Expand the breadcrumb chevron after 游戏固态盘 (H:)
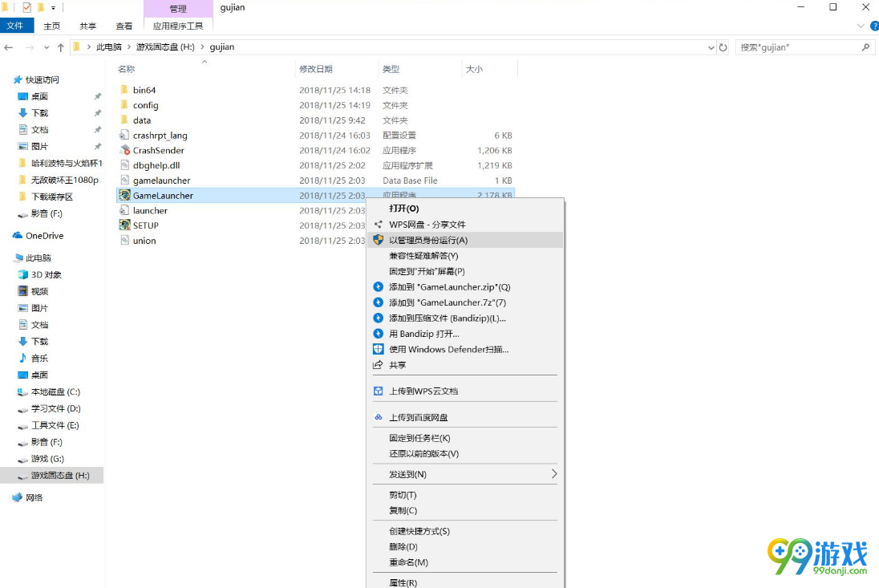This screenshot has height=588, width=879. (202, 47)
